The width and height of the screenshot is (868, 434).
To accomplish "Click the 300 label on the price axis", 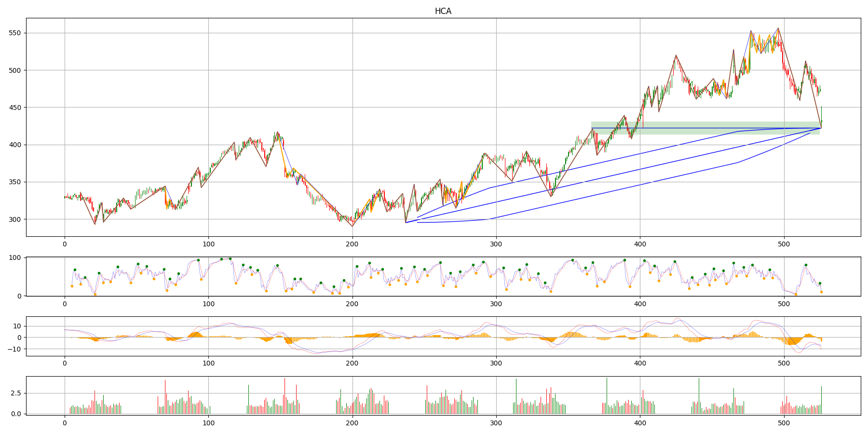I will coord(15,219).
